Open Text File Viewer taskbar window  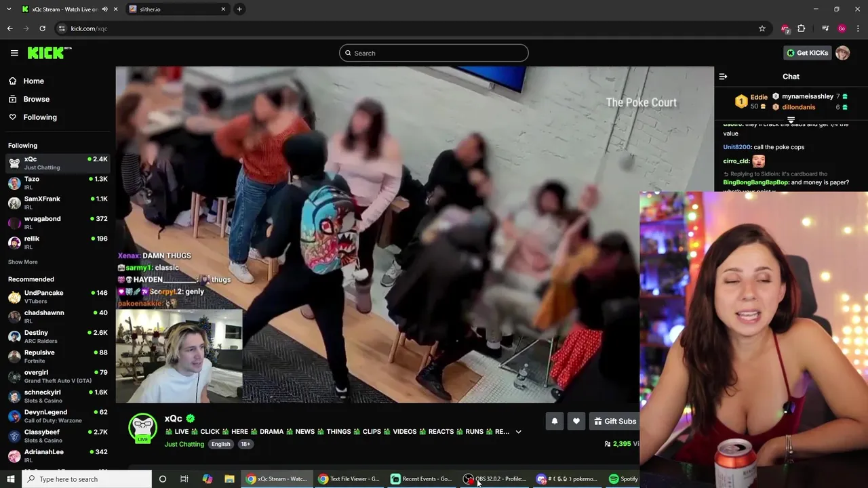(x=349, y=479)
